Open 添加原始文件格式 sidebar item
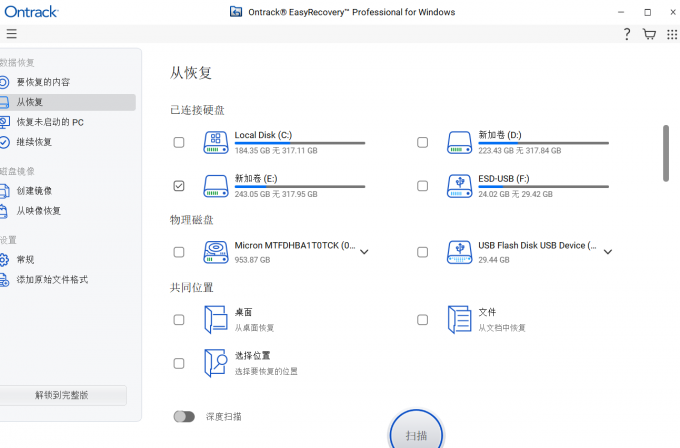This screenshot has height=448, width=680. (x=68, y=280)
